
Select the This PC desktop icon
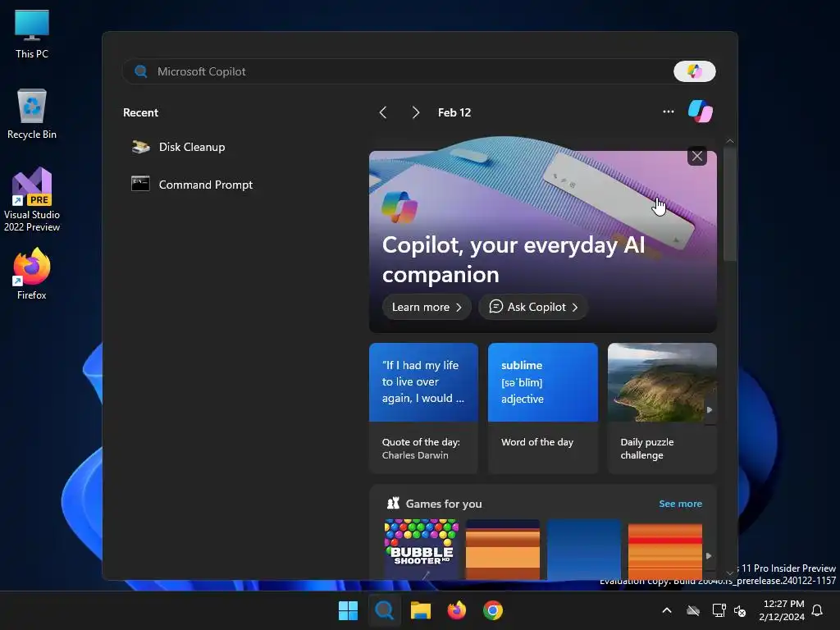click(x=32, y=34)
